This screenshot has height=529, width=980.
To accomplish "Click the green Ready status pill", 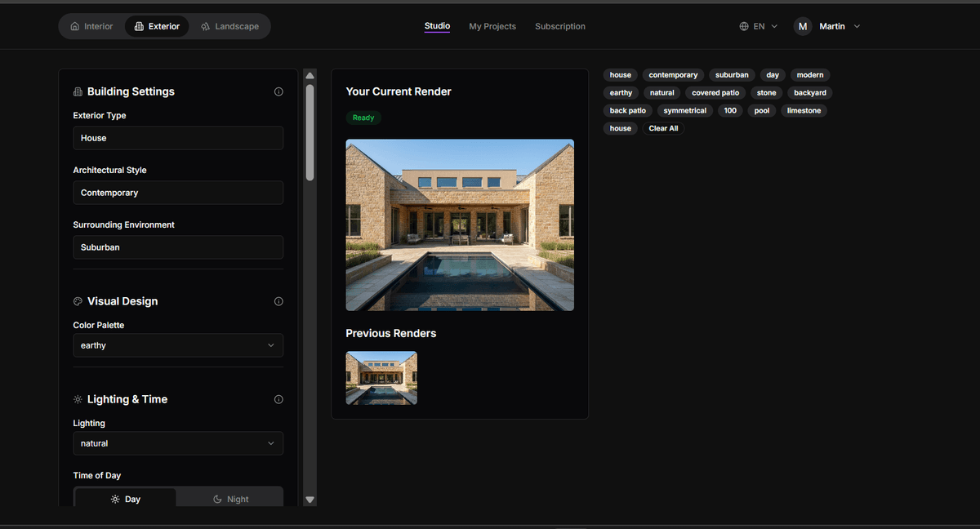I will tap(363, 117).
